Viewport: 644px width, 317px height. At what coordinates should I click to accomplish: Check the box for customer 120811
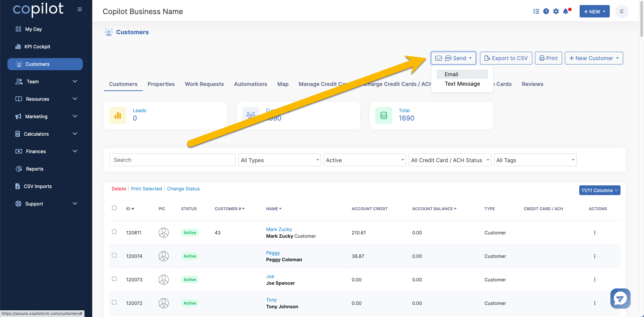point(114,232)
